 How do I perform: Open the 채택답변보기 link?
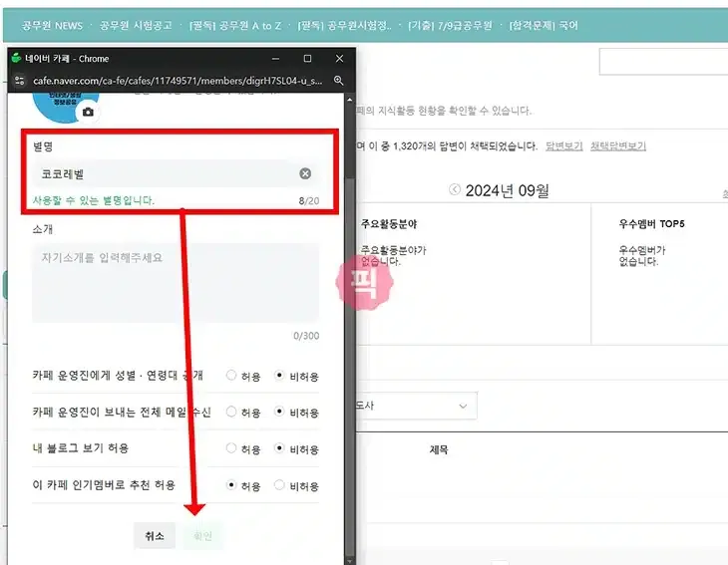click(x=618, y=146)
